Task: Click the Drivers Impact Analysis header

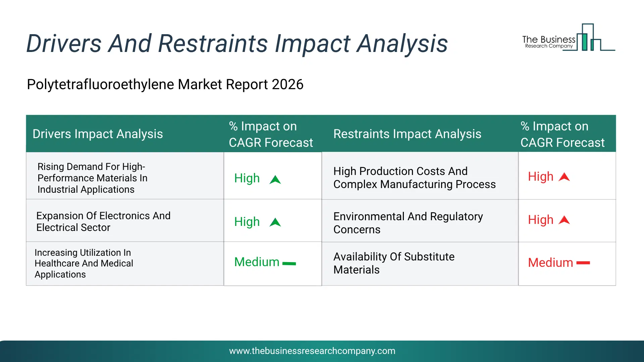Action: tap(98, 134)
